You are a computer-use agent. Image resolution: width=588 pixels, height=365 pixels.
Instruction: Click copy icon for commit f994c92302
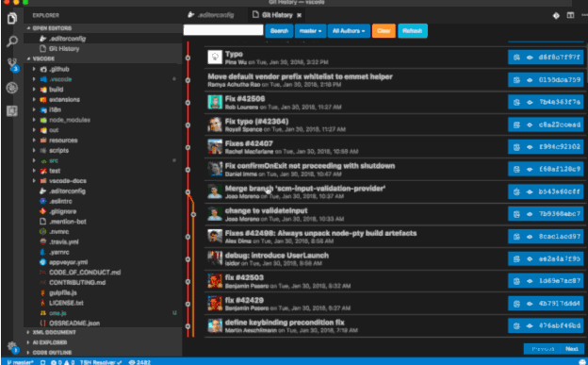516,147
